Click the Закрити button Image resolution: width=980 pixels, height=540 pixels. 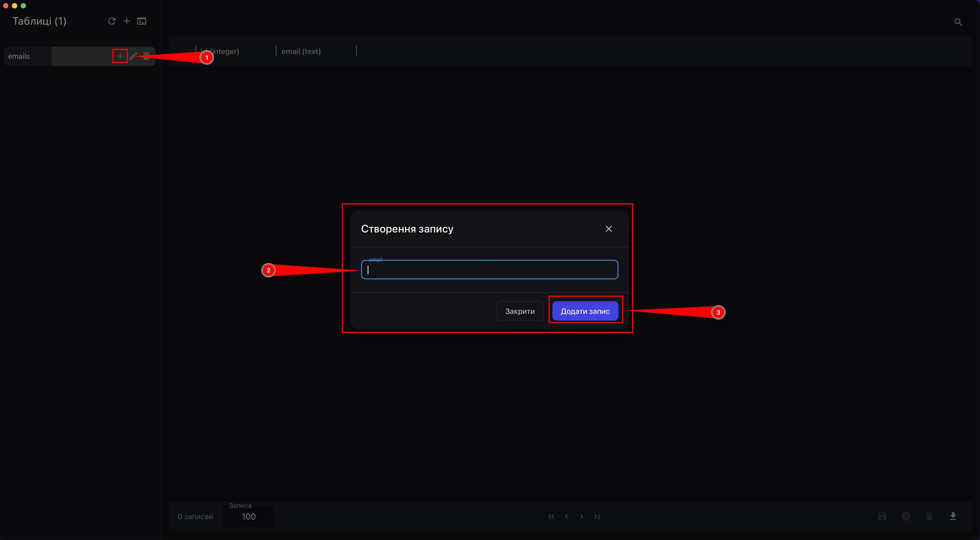[520, 311]
